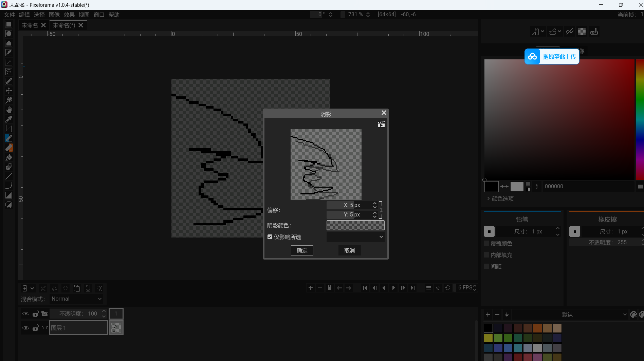Open horizontal mirror options dropdown
The image size is (644, 361).
(x=542, y=31)
